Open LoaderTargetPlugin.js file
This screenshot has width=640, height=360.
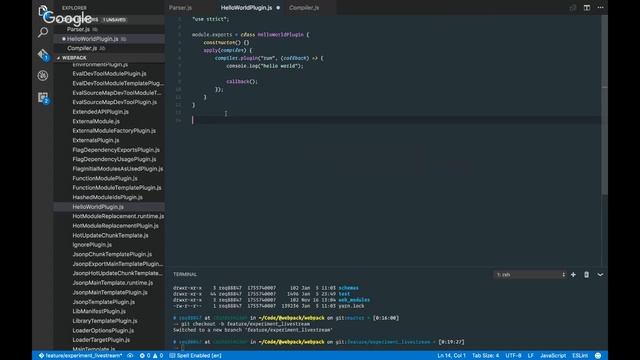click(x=101, y=340)
